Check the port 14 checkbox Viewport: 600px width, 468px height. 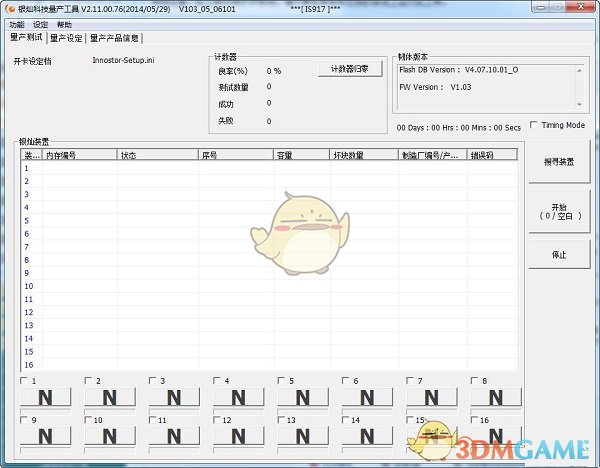coord(346,420)
